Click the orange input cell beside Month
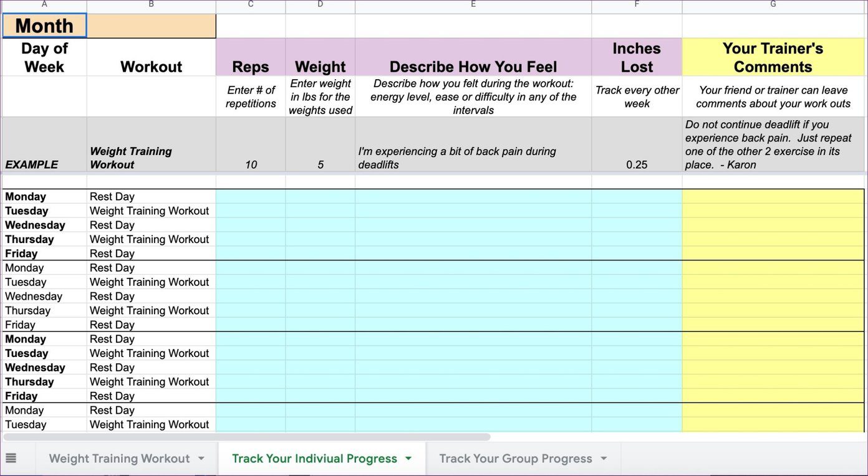868x476 pixels. tap(152, 26)
